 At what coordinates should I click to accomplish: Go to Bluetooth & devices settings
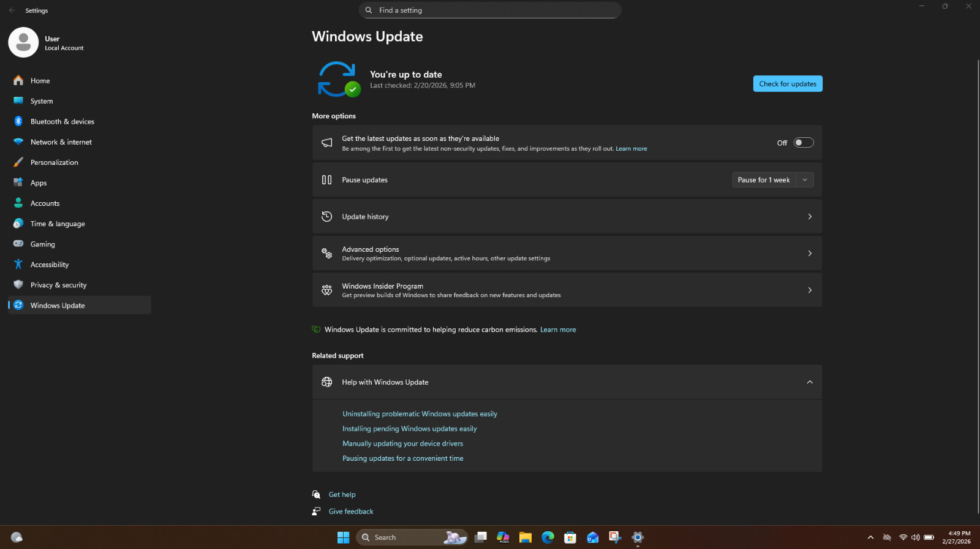click(x=80, y=121)
